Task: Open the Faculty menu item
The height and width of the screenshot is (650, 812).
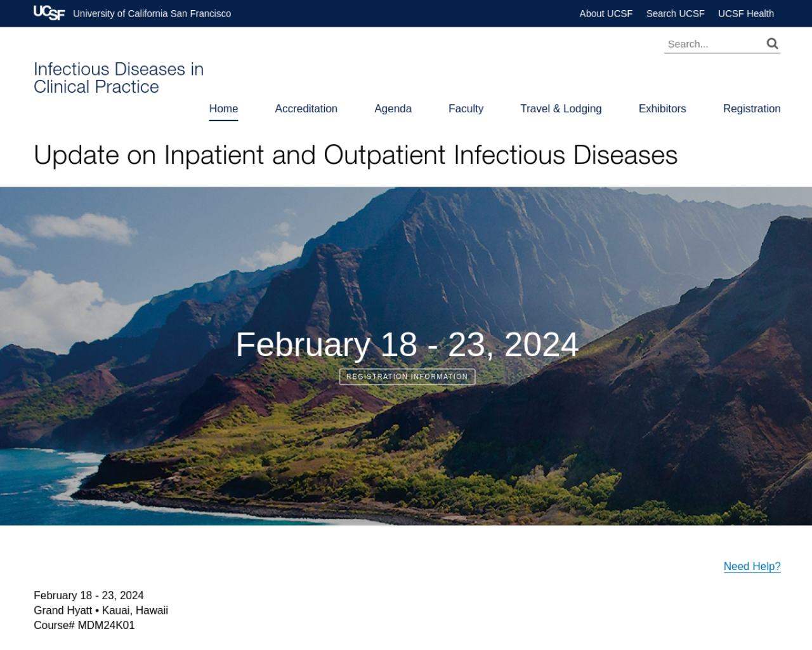Action: pos(466,109)
